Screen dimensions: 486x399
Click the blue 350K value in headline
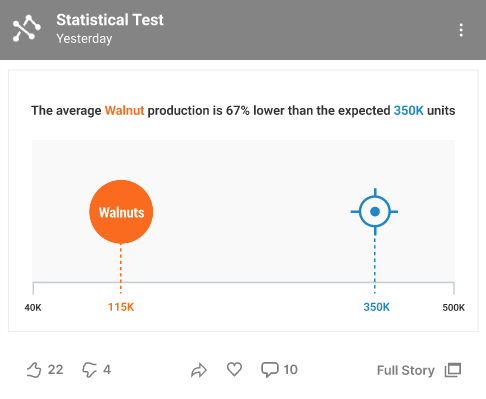click(409, 110)
